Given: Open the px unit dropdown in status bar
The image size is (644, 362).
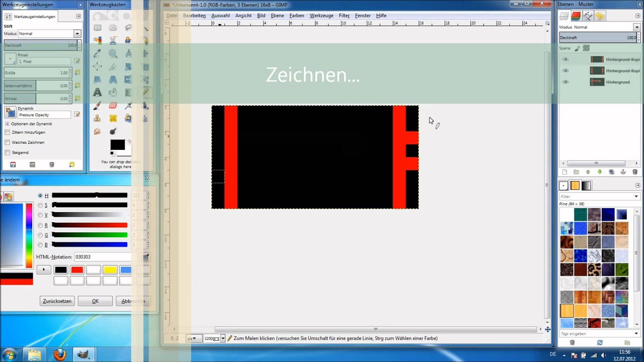Looking at the screenshot, I should (194, 338).
